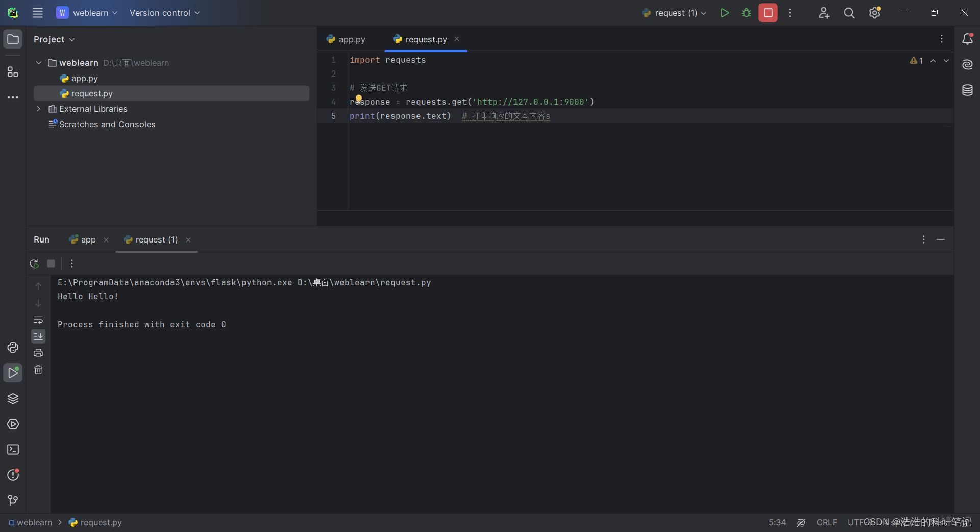The image size is (980, 532).
Task: Toggle soft-wrap in console
Action: pyautogui.click(x=38, y=320)
